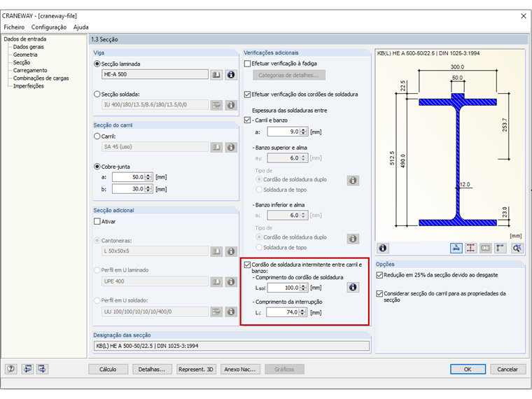Toggle intermittent weld seam checkbox
Viewport: 532px width, 399px height.
(247, 265)
